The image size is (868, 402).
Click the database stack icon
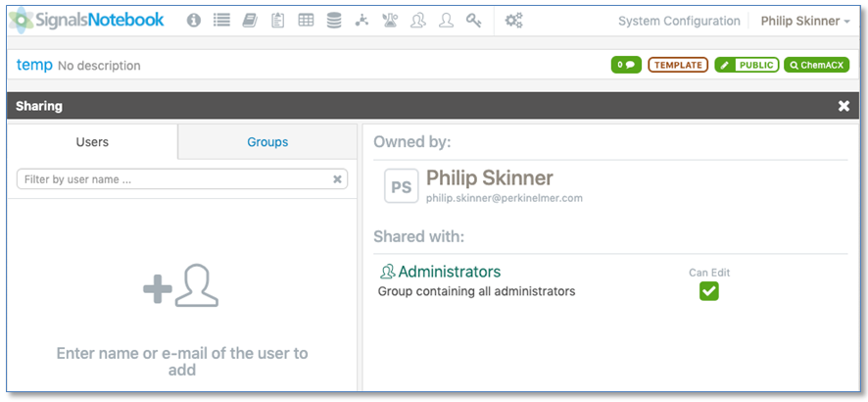[334, 21]
